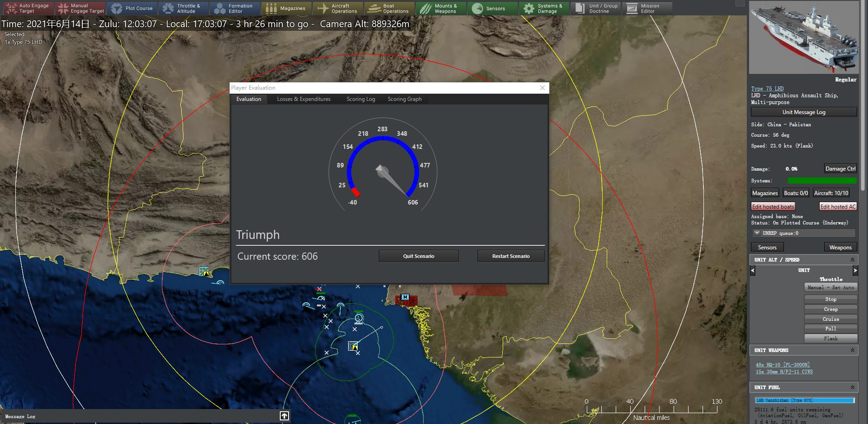Click the Magazines button in unit panel
The width and height of the screenshot is (868, 424).
765,193
